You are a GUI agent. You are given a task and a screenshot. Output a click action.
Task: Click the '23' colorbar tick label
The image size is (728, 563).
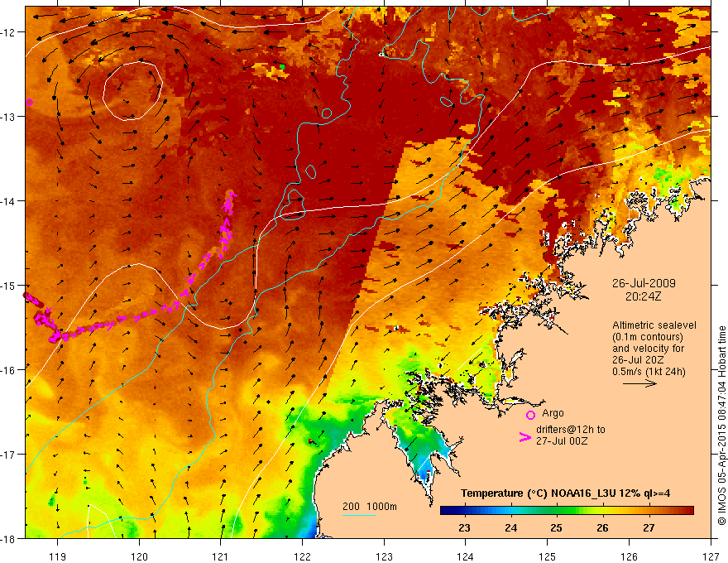click(x=464, y=528)
